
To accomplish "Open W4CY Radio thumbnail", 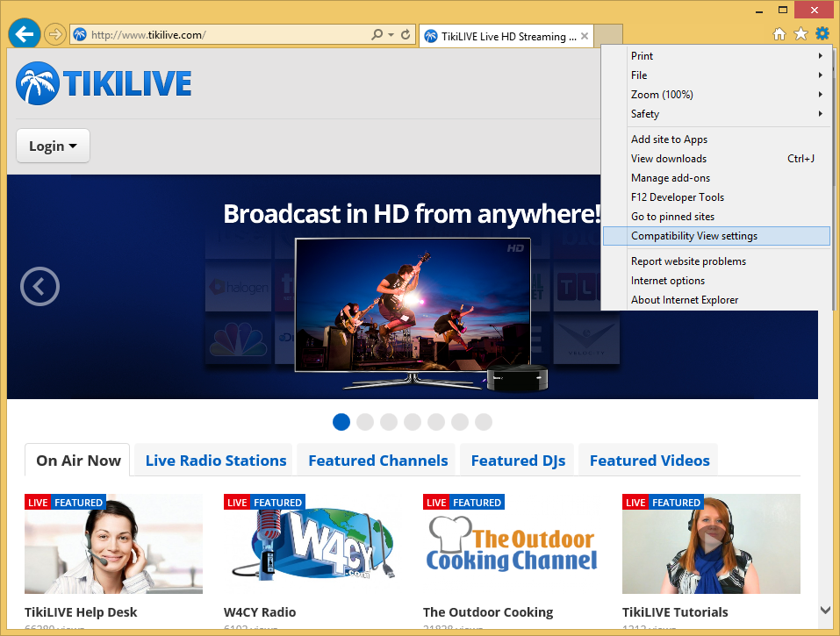I will click(x=312, y=544).
